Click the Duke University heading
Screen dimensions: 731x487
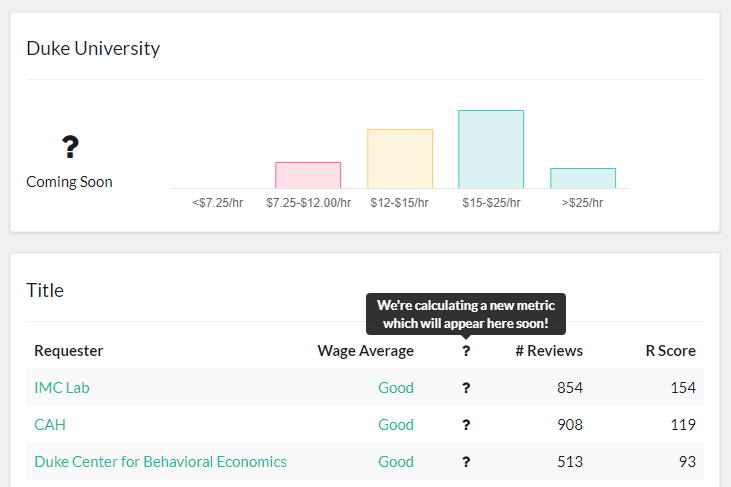pyautogui.click(x=93, y=48)
